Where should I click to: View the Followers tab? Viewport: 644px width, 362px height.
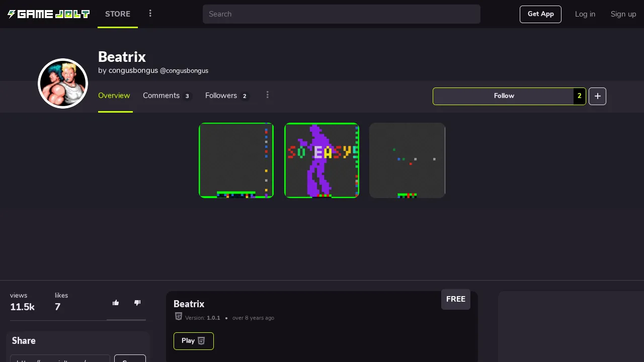click(227, 96)
